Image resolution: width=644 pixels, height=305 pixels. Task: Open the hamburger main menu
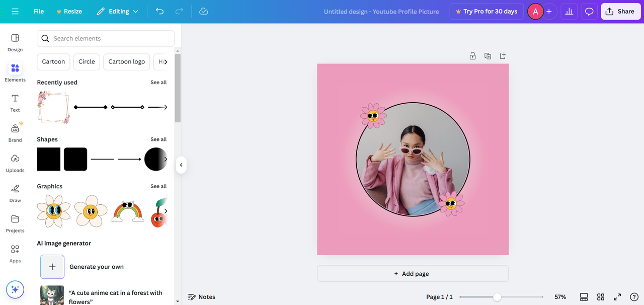pos(15,11)
